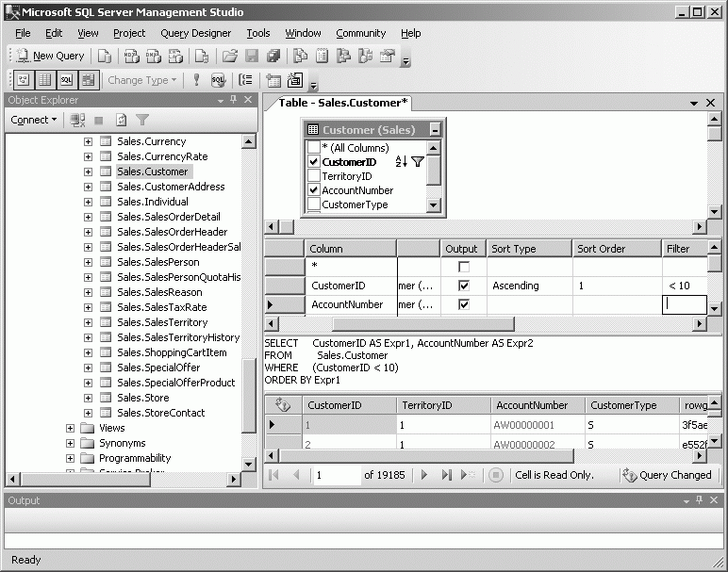Click the results grid horizontal scrollbar thumb

click(x=426, y=456)
